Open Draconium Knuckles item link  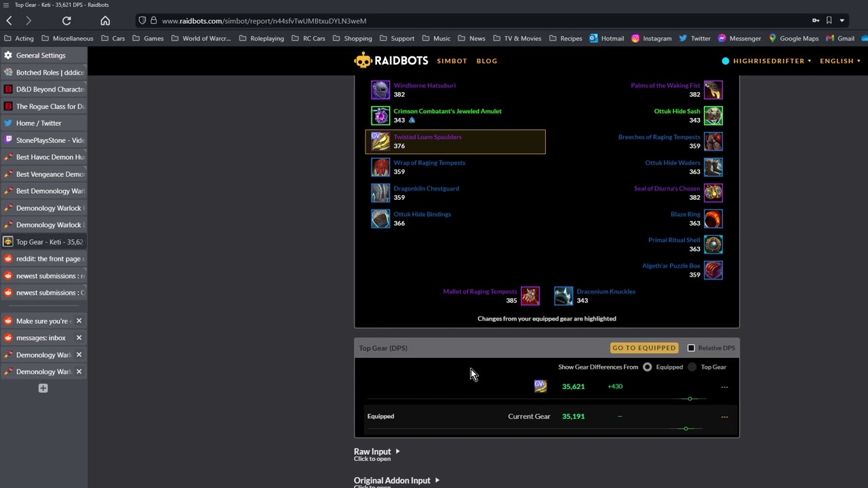pyautogui.click(x=606, y=291)
